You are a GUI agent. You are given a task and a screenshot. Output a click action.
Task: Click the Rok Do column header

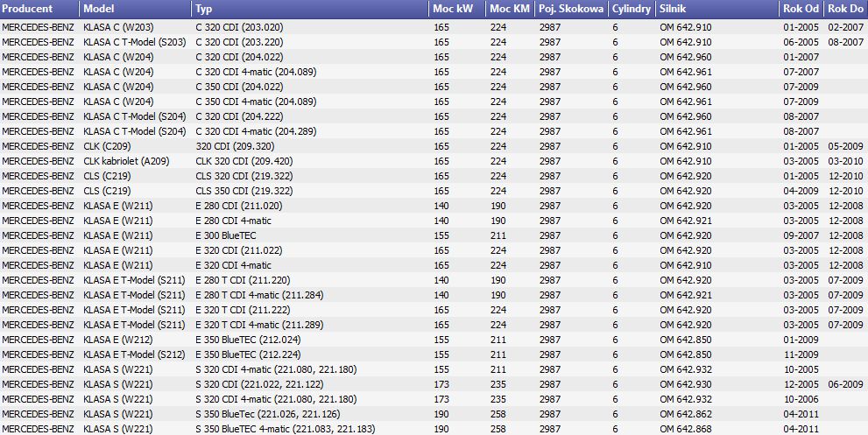[x=846, y=9]
